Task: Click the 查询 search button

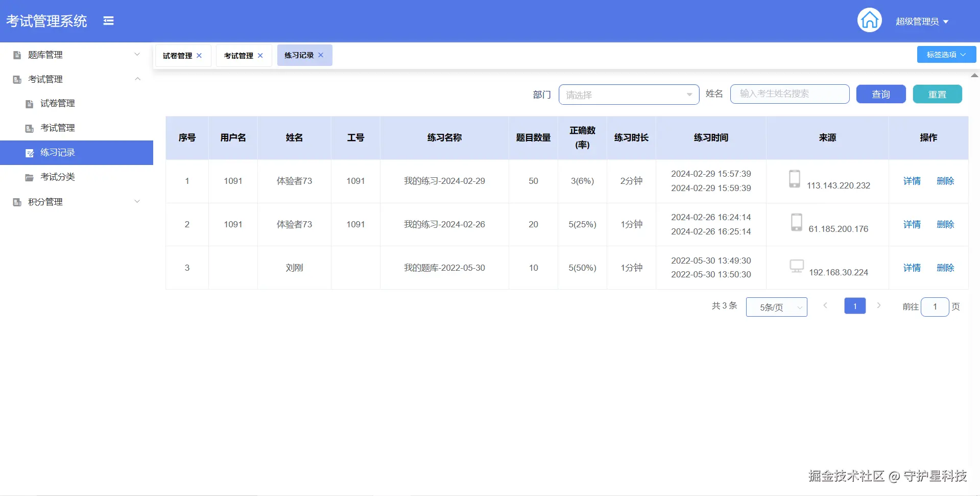Action: [880, 94]
